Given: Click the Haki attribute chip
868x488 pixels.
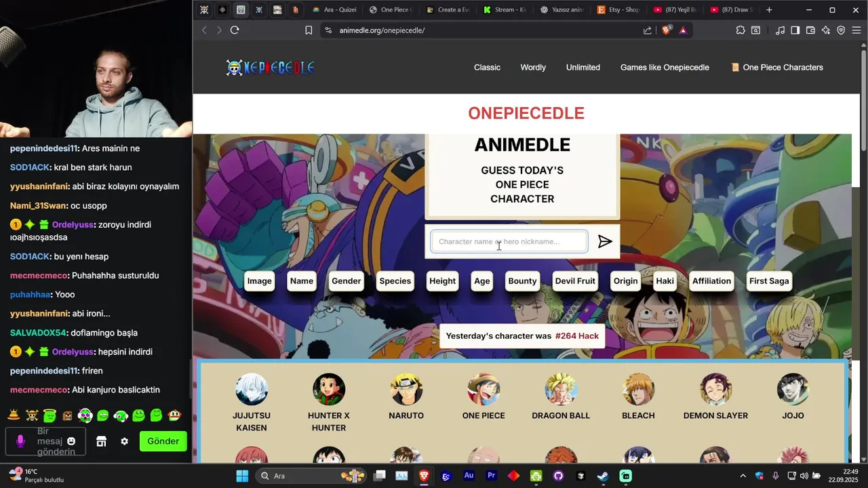Looking at the screenshot, I should [665, 281].
